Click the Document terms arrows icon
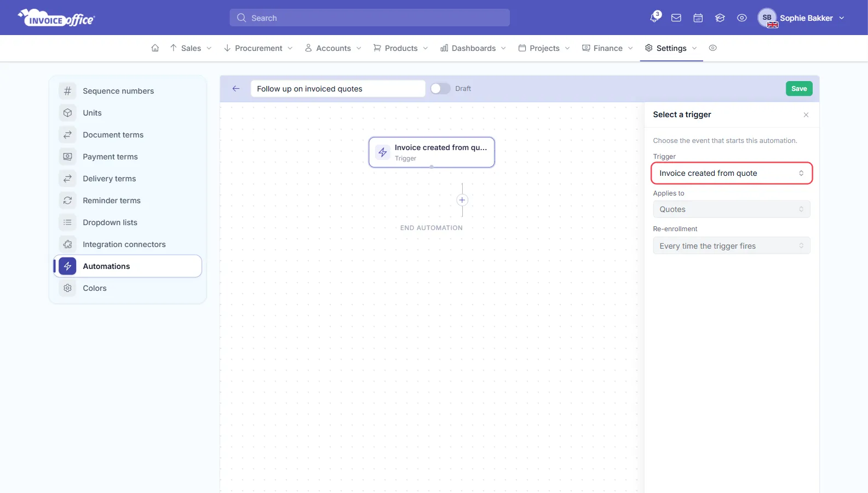Viewport: 868px width, 493px height. point(67,134)
